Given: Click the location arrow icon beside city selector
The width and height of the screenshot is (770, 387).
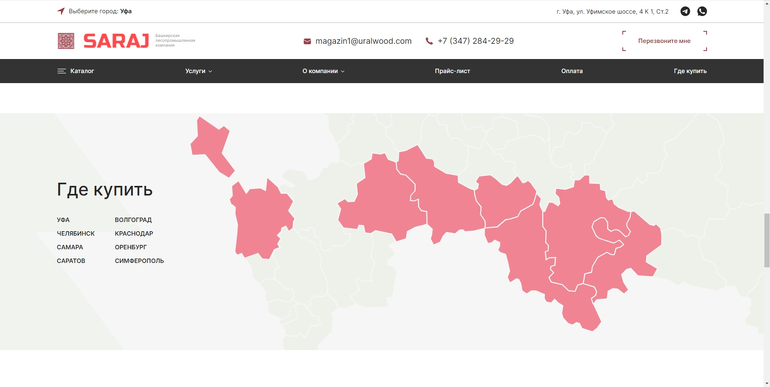Looking at the screenshot, I should tap(61, 11).
